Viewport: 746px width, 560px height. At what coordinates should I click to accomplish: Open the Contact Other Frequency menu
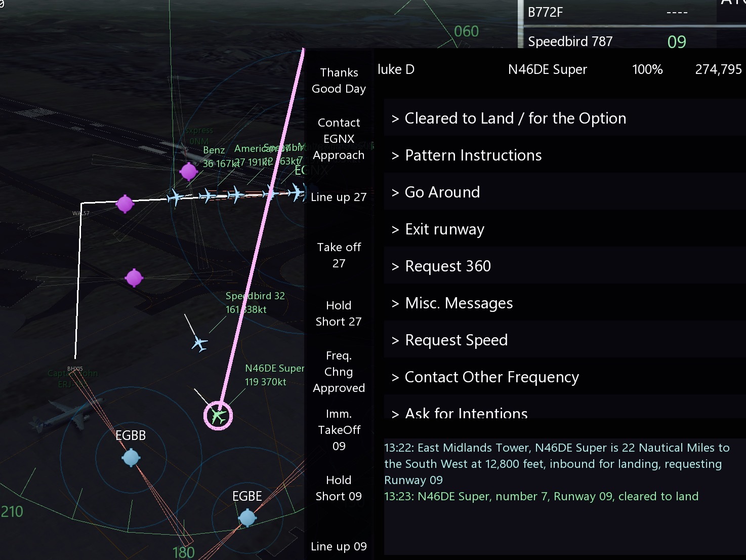(x=565, y=377)
